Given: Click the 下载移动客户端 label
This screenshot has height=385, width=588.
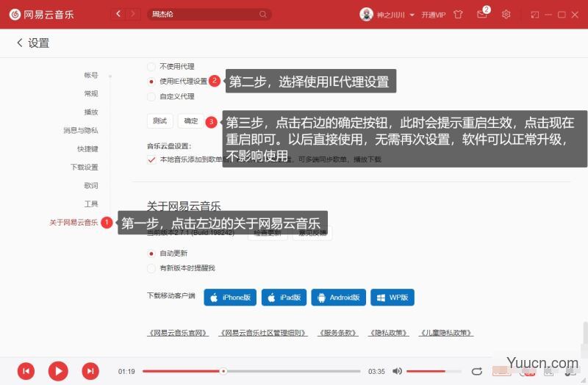Looking at the screenshot, I should (171, 295).
